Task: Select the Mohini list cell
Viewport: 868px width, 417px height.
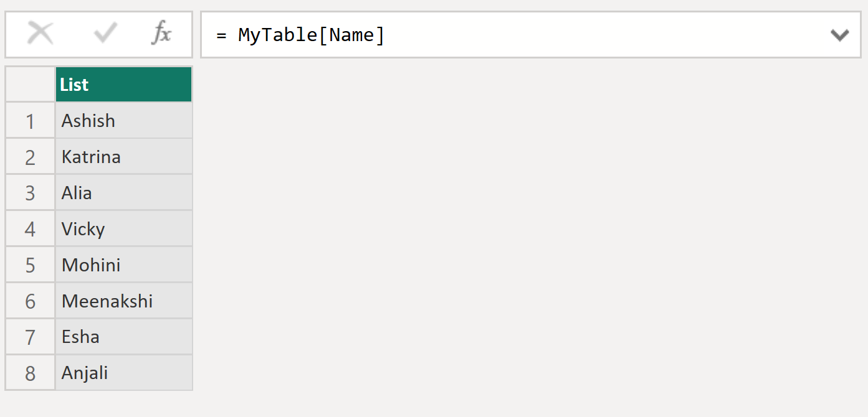Action: 123,265
